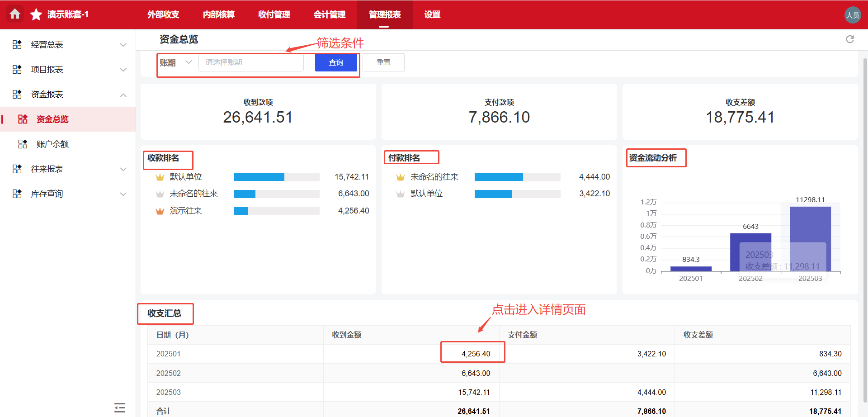Switch to the 设置 menu
Image resolution: width=868 pixels, height=417 pixels.
[432, 14]
